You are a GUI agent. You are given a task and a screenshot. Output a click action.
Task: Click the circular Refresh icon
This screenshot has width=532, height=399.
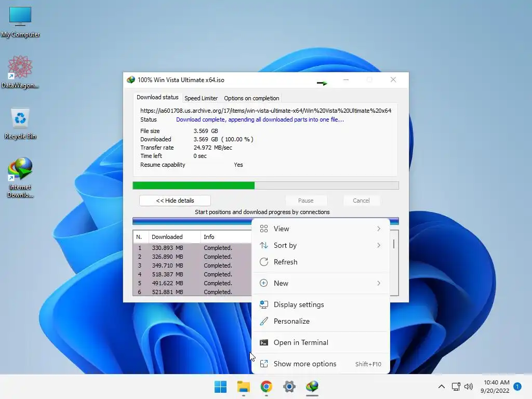tap(263, 262)
